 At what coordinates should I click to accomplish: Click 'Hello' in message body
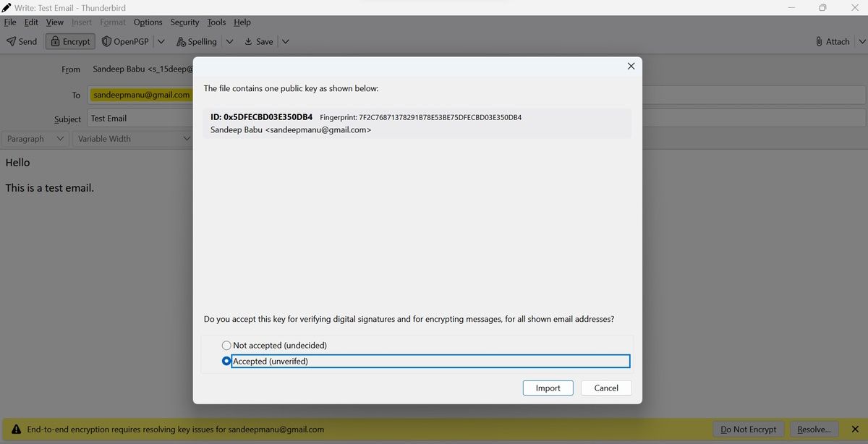(x=18, y=163)
